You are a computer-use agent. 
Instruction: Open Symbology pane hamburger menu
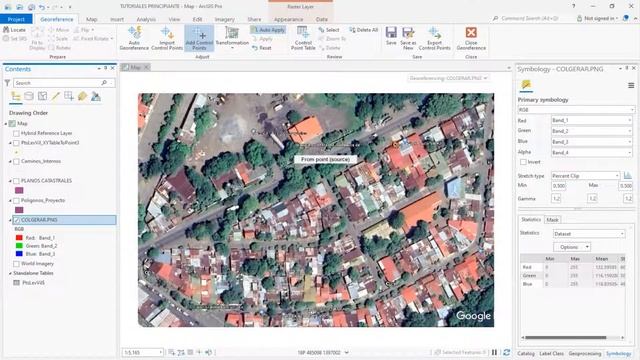click(631, 85)
